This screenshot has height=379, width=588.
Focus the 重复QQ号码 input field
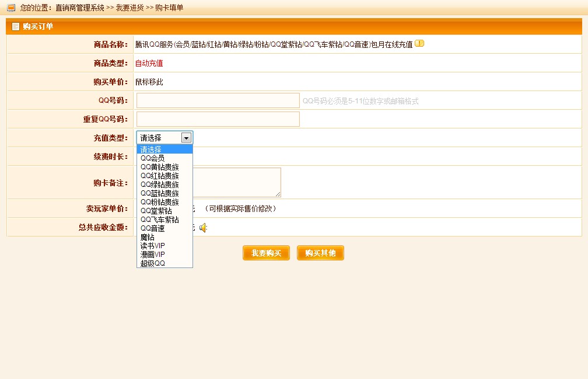click(218, 119)
